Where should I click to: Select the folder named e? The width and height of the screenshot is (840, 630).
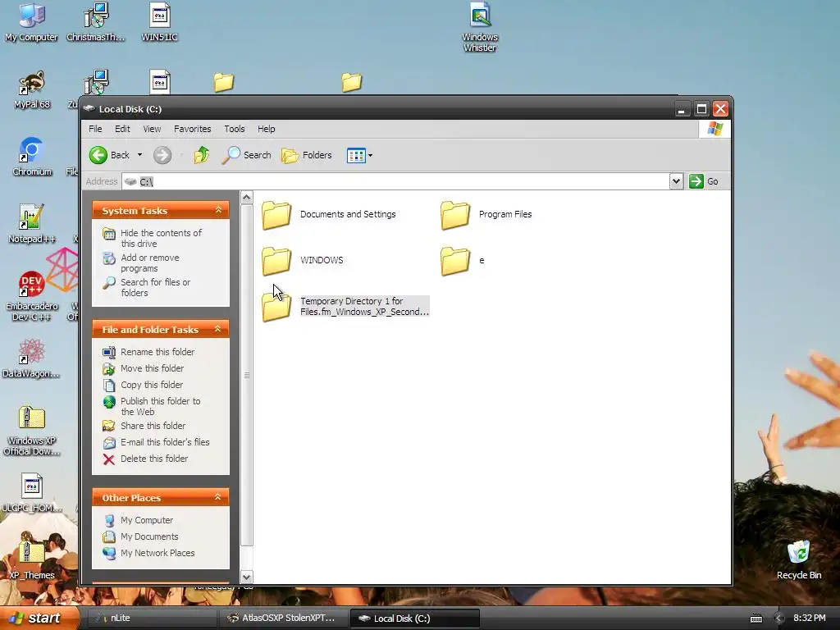click(463, 261)
